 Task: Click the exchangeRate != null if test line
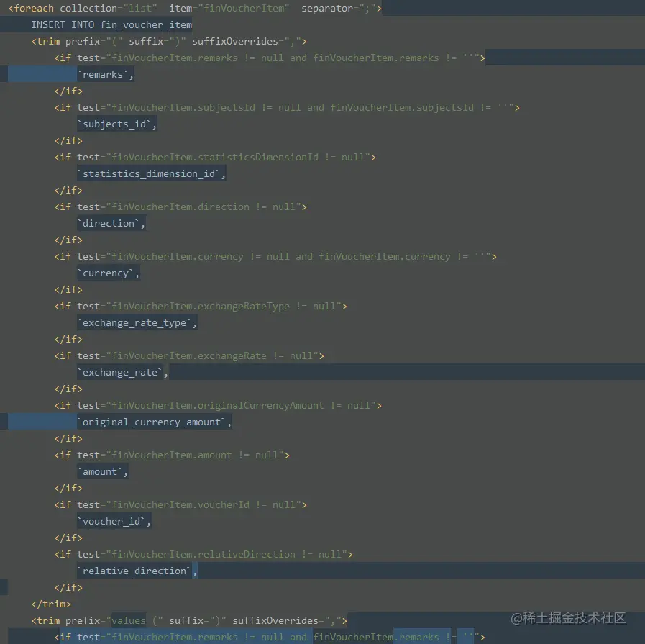tap(189, 355)
